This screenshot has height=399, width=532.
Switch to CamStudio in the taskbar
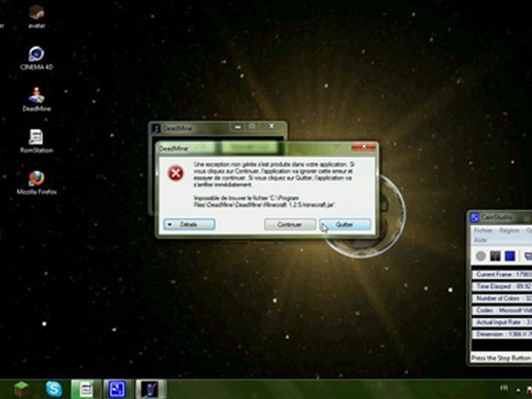[117, 389]
